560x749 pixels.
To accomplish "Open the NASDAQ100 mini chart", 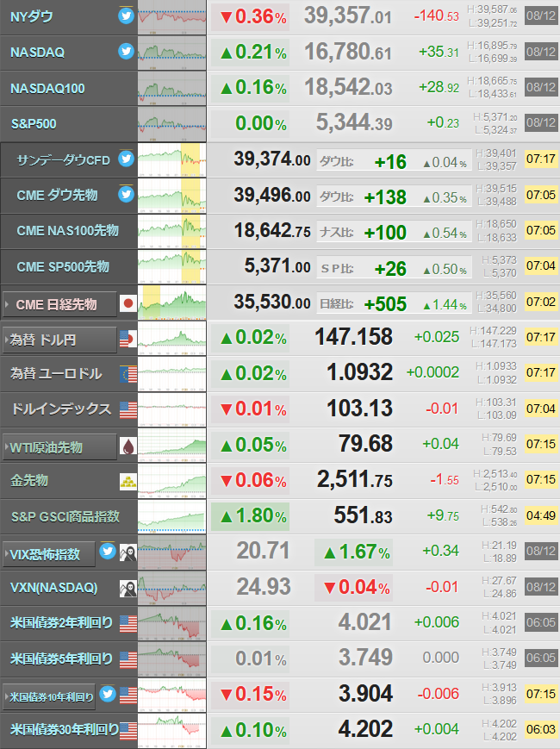I will (171, 89).
